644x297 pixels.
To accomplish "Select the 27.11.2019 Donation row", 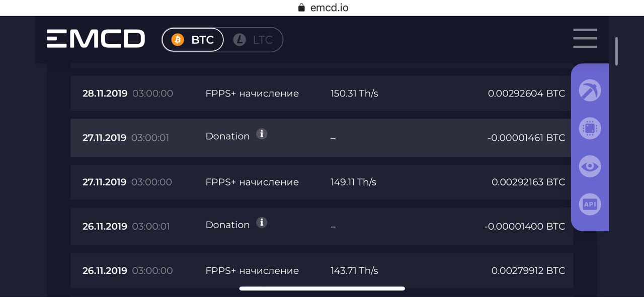I will (x=322, y=138).
